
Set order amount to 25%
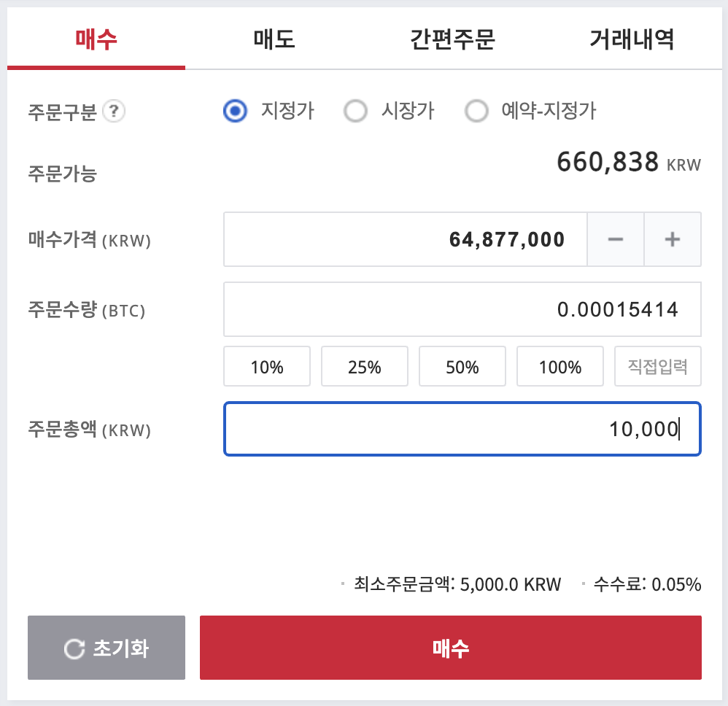coord(364,366)
